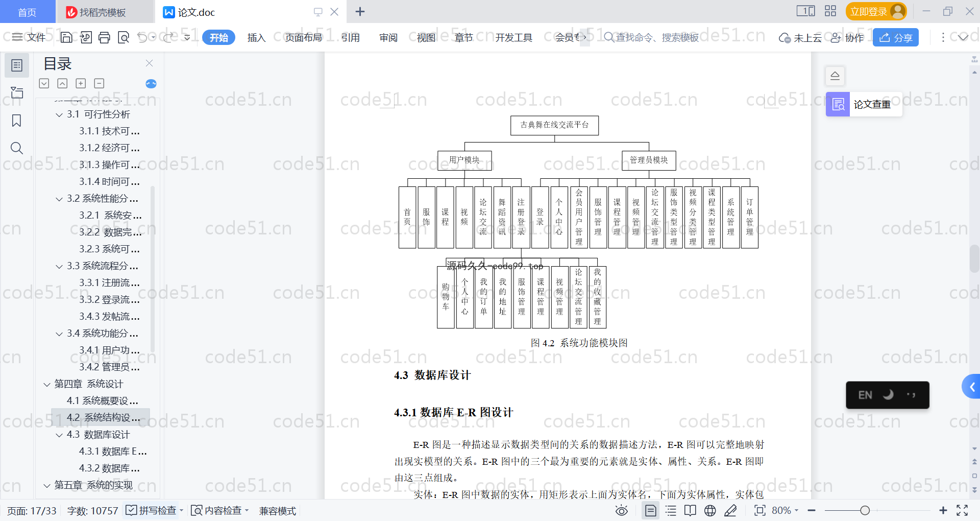Select the 审阅 ribbon tab
The width and height of the screenshot is (980, 521).
point(388,37)
